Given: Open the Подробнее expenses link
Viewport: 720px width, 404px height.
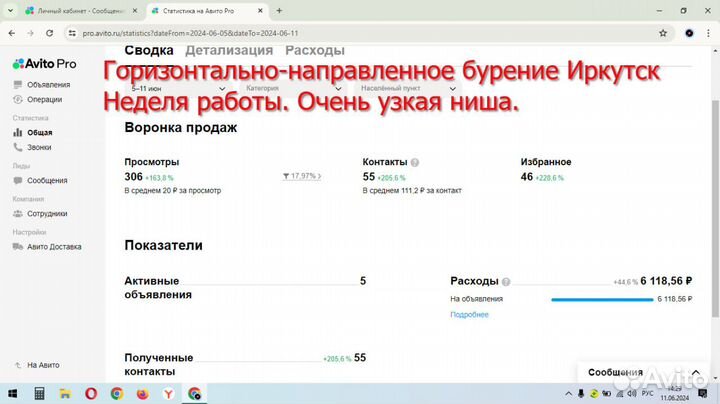Looking at the screenshot, I should click(x=469, y=314).
